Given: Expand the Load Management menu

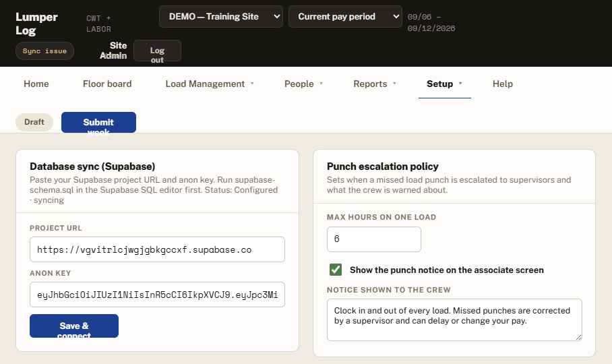Looking at the screenshot, I should tap(209, 84).
